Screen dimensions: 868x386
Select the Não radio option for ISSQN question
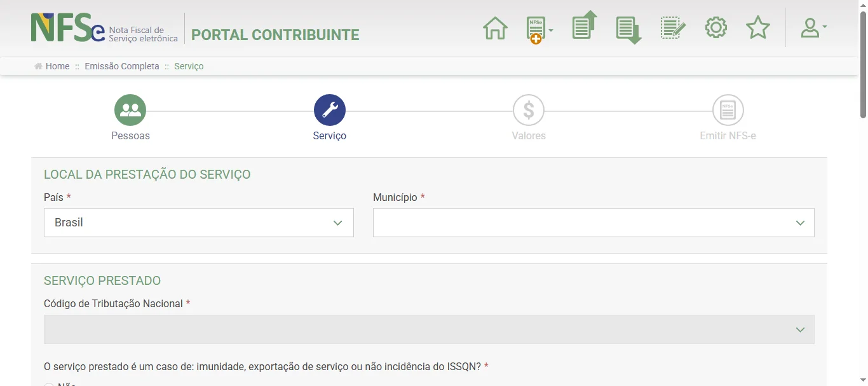pyautogui.click(x=49, y=383)
